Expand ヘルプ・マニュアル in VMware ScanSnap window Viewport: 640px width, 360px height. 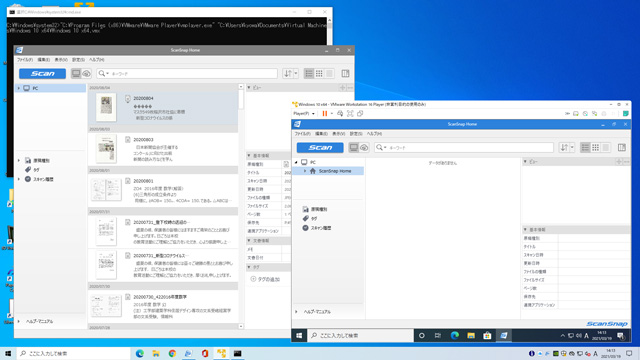click(296, 312)
